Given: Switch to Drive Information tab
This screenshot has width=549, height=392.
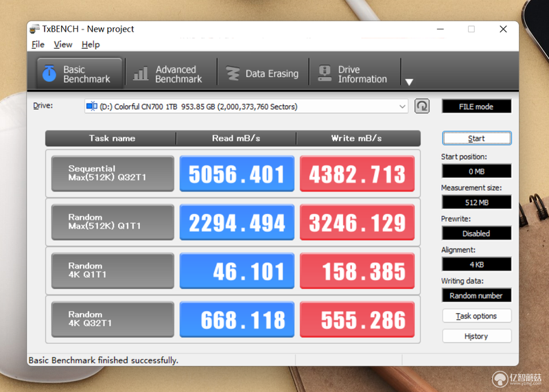Looking at the screenshot, I should click(x=354, y=73).
